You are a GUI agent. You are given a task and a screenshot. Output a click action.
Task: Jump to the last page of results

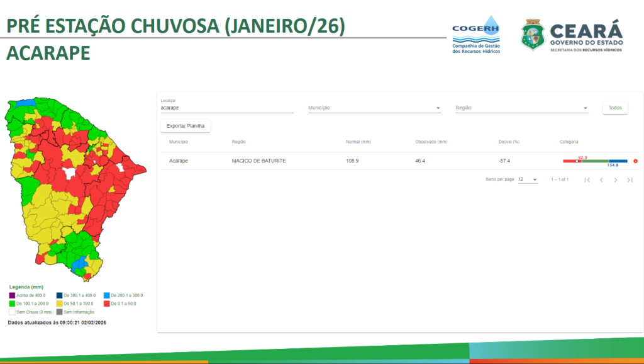coord(630,180)
